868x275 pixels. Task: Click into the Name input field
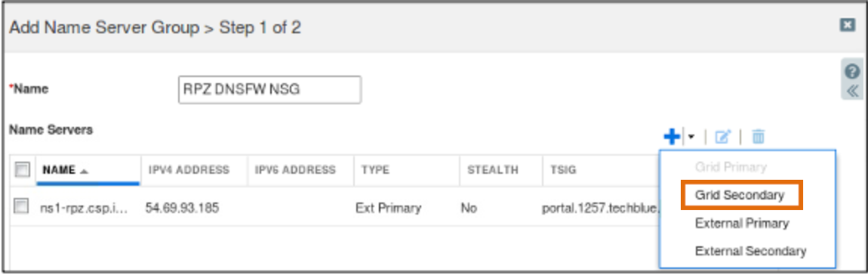pyautogui.click(x=269, y=89)
